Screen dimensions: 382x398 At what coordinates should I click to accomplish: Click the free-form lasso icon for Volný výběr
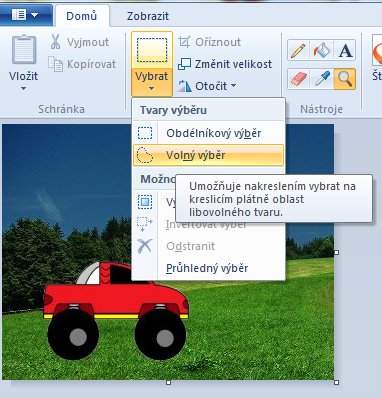[x=145, y=155]
